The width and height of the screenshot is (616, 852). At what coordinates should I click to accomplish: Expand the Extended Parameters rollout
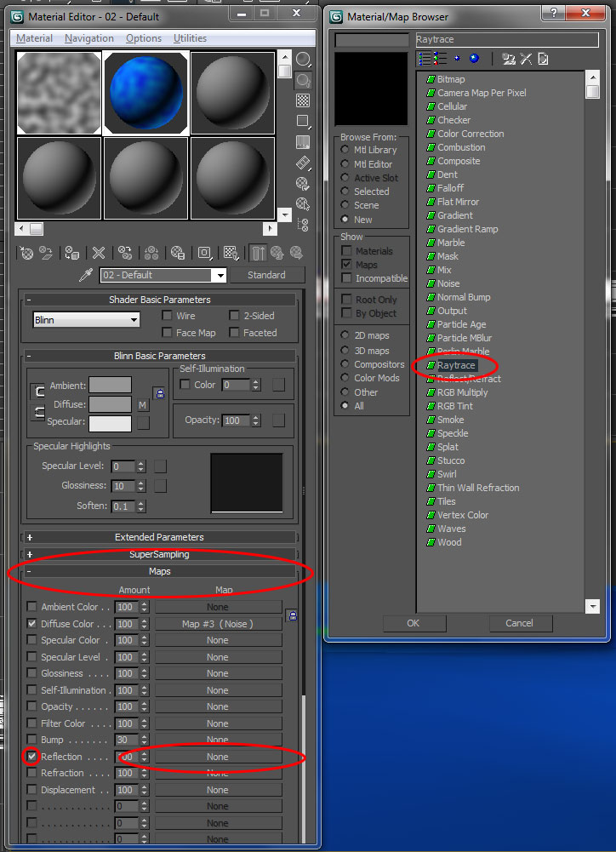point(160,537)
